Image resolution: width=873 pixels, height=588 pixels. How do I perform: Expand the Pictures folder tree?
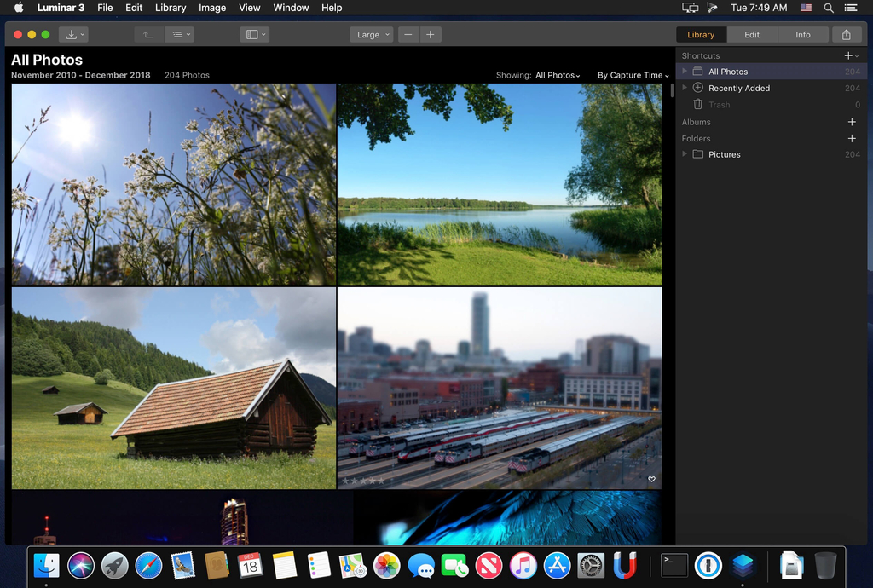(x=685, y=154)
